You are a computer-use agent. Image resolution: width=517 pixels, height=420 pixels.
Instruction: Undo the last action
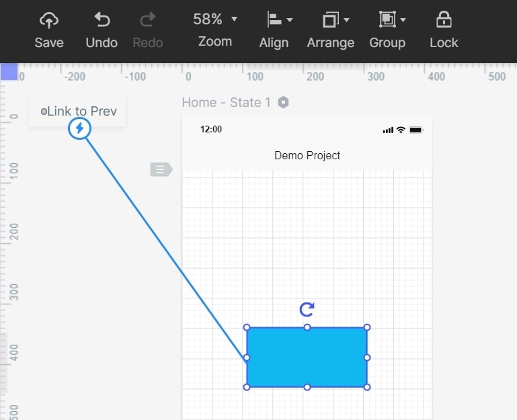point(102,30)
